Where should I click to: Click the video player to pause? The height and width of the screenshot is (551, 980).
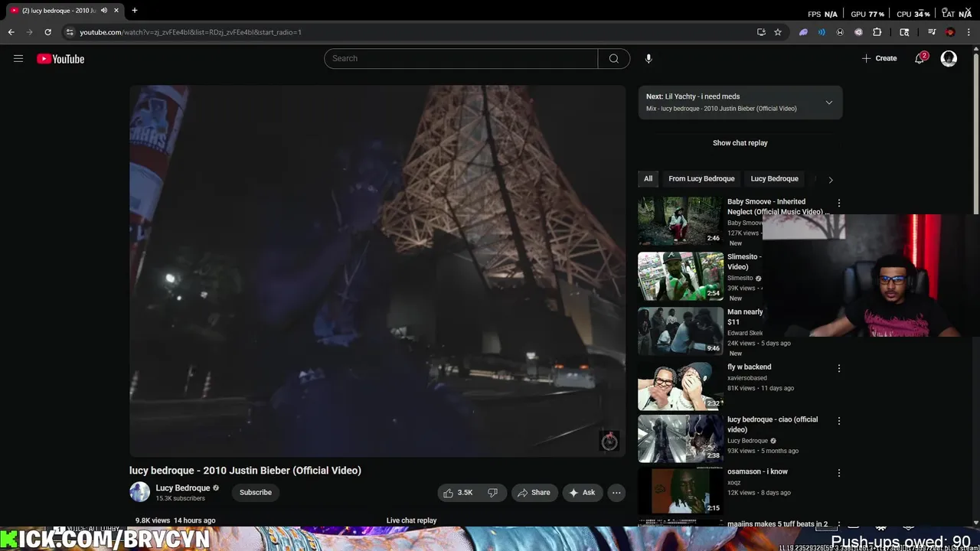point(377,271)
